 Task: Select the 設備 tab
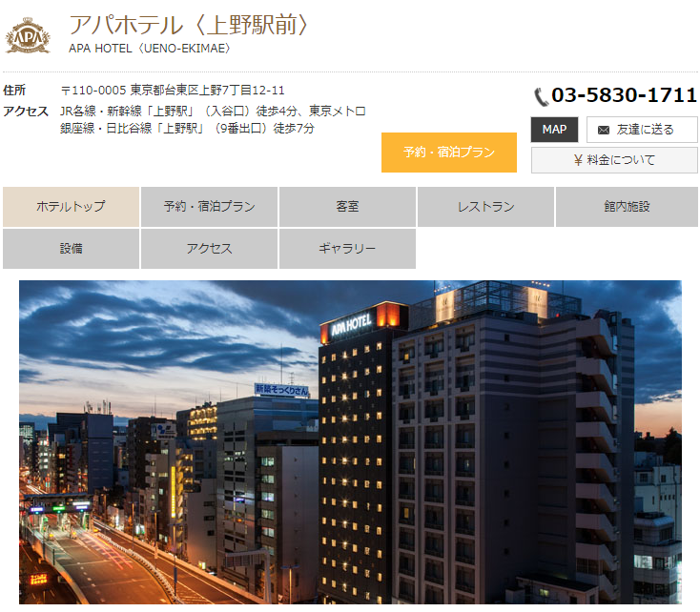71,249
